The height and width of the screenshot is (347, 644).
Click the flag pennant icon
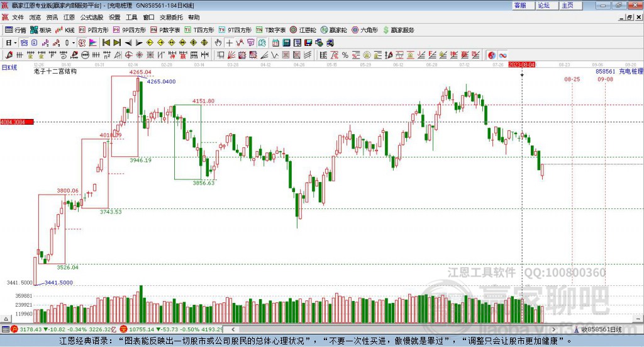[93, 43]
